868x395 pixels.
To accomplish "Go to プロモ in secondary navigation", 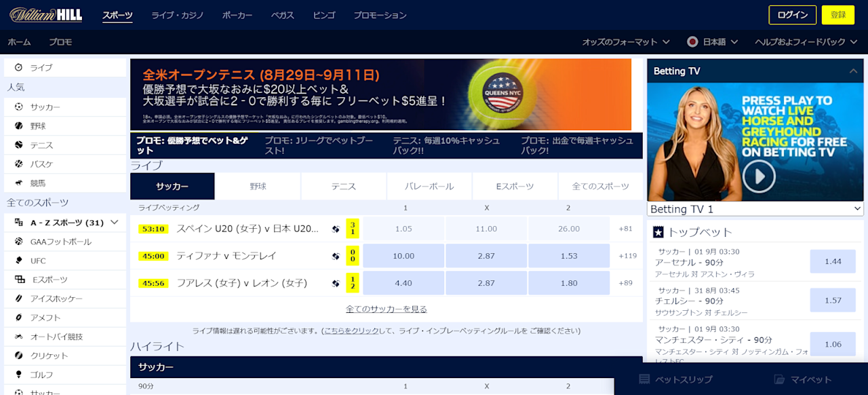I will (x=60, y=42).
